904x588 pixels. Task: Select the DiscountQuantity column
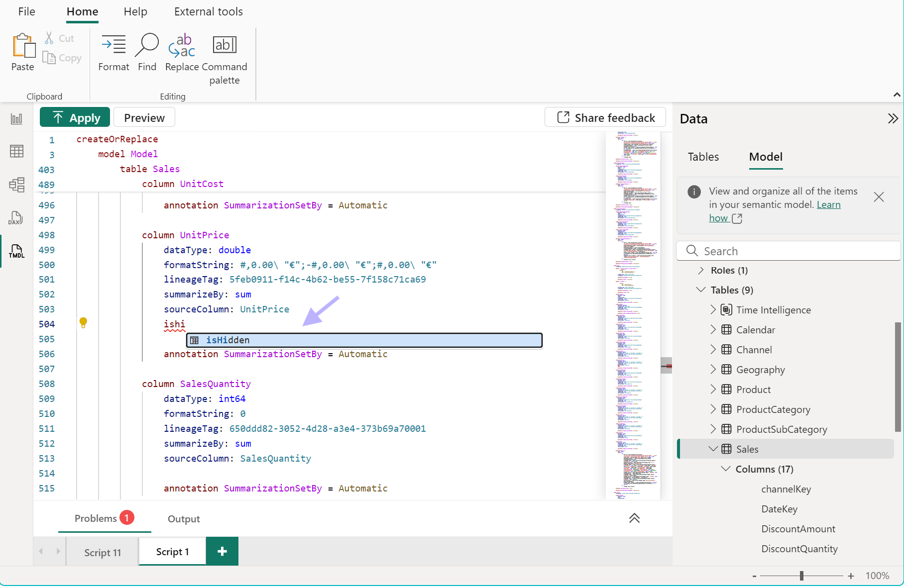coord(799,549)
